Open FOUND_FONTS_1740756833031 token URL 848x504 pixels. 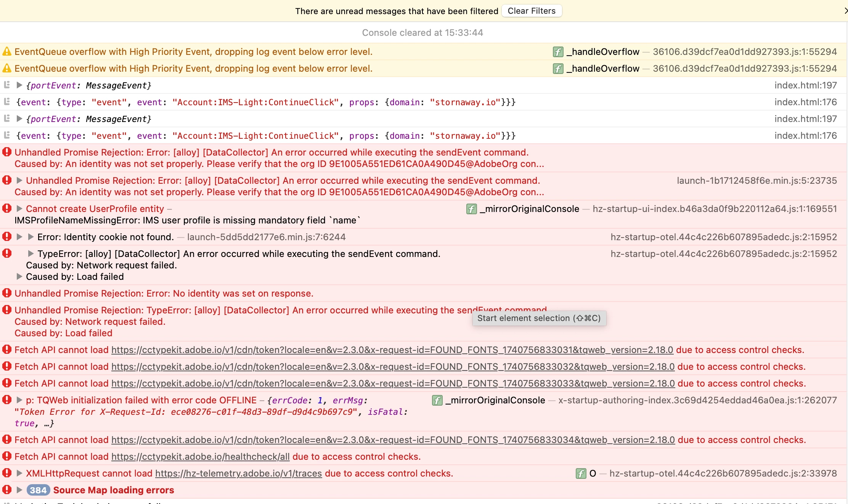pos(392,350)
